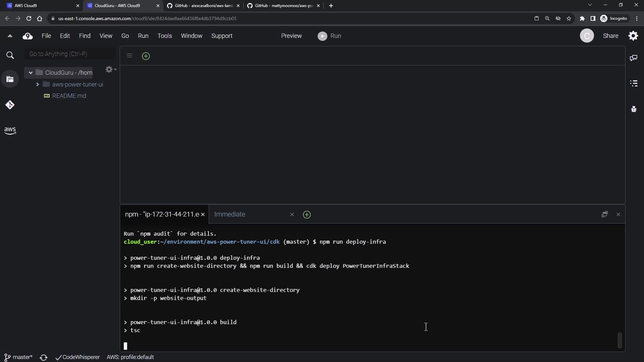Open the Outline panel icon
Viewport: 644px width, 362px height.
tap(633, 83)
